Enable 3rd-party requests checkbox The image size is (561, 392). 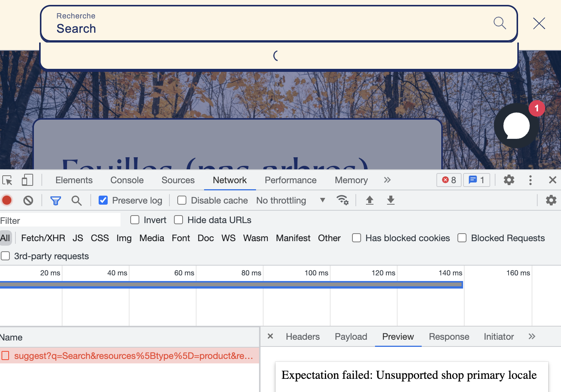(5, 256)
